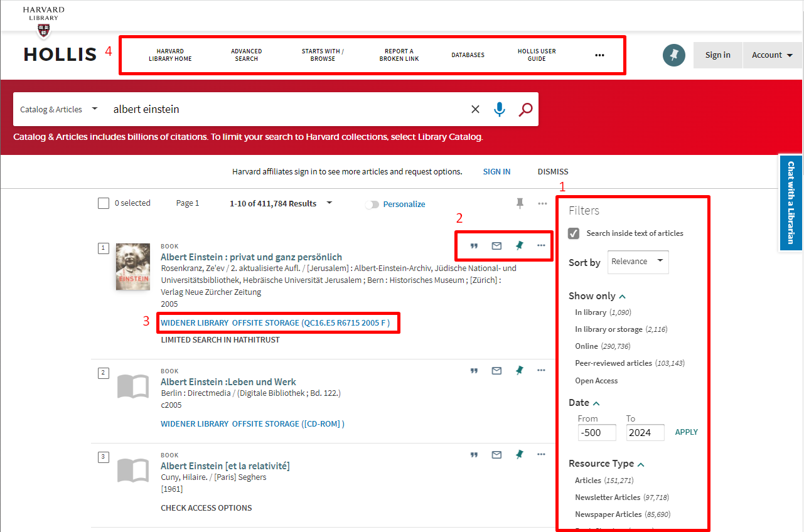Viewport: 804px width, 532px height.
Task: Pin the third result Albert Einstein book
Action: click(519, 455)
